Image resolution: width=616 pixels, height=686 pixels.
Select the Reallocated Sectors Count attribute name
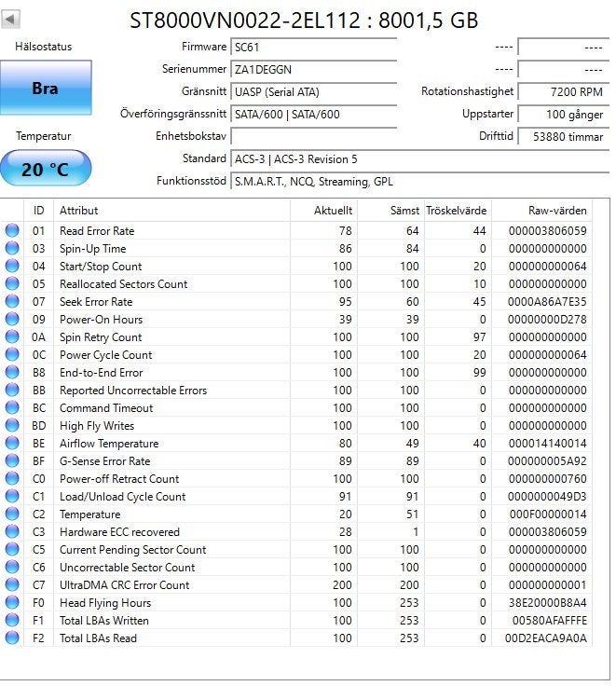[123, 284]
